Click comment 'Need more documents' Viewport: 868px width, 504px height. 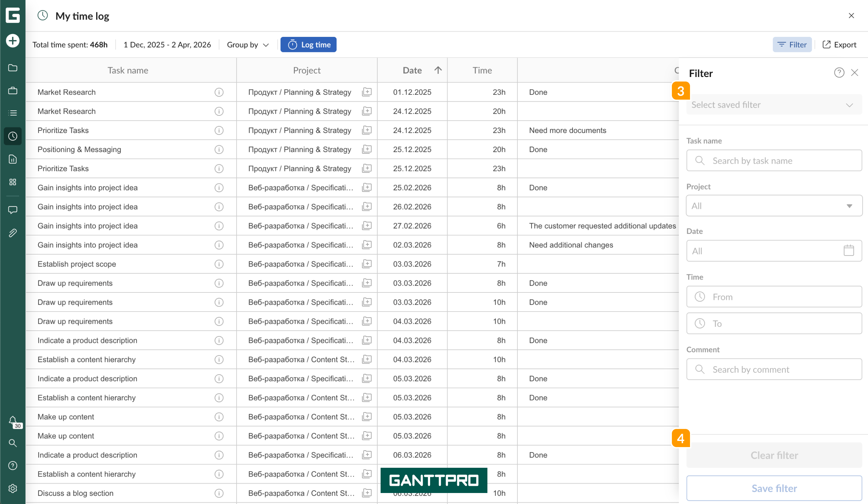coord(568,130)
